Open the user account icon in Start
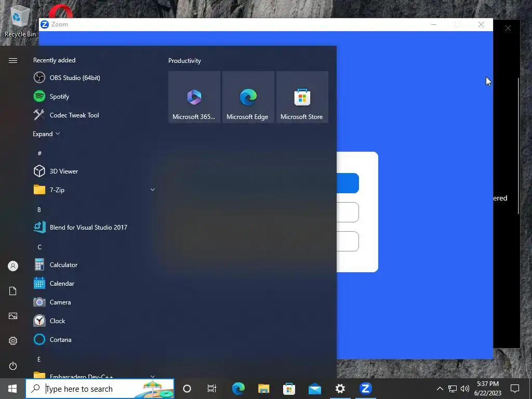 (x=13, y=266)
